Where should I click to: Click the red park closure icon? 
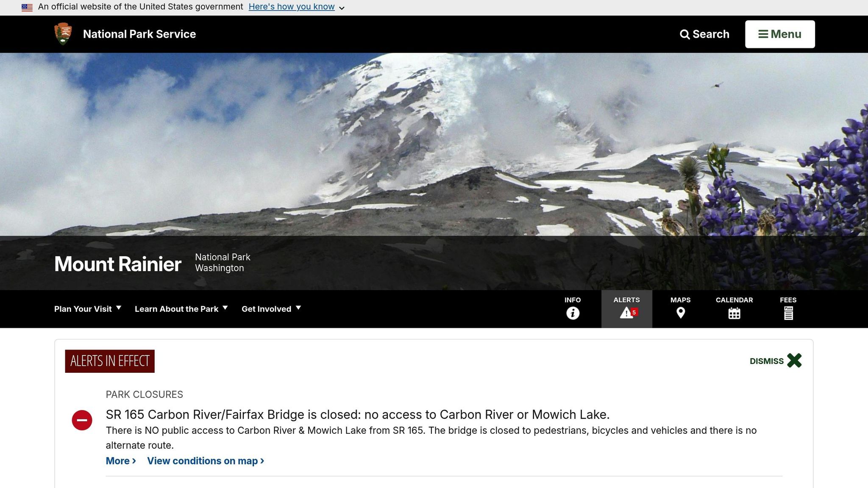pyautogui.click(x=82, y=420)
